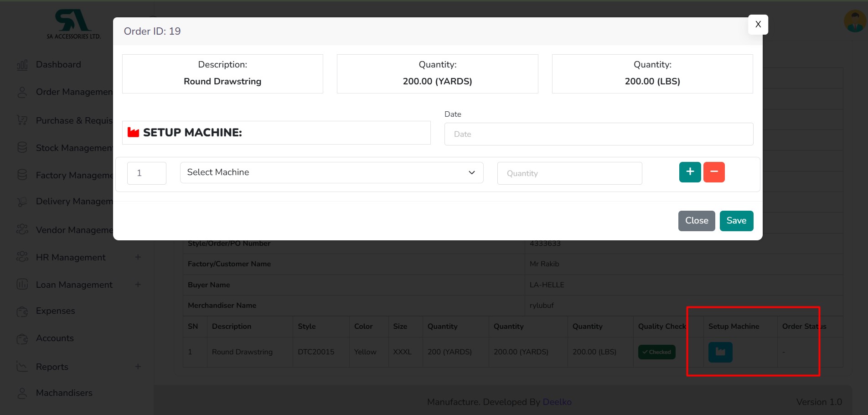Click the Stock Management database icon
868x415 pixels.
pos(22,148)
